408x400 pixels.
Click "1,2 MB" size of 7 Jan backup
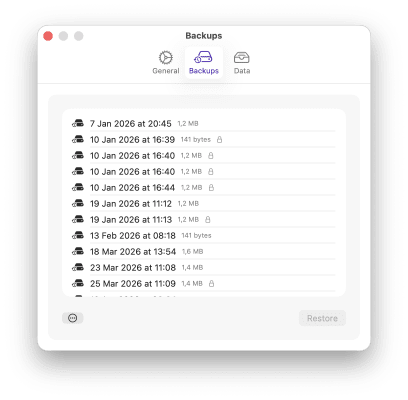(x=188, y=124)
